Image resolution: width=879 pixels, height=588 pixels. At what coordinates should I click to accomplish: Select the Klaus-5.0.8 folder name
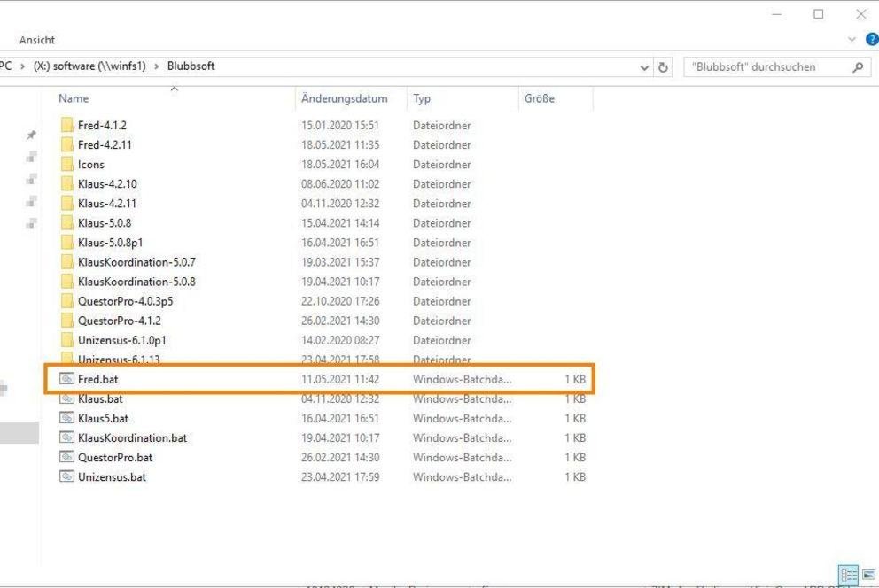point(105,223)
